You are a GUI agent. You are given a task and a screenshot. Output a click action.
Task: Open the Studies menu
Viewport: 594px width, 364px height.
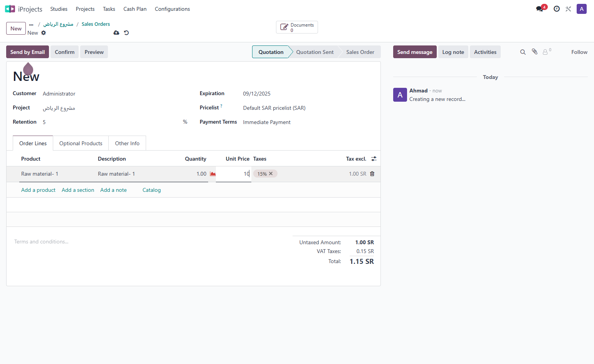click(x=59, y=9)
